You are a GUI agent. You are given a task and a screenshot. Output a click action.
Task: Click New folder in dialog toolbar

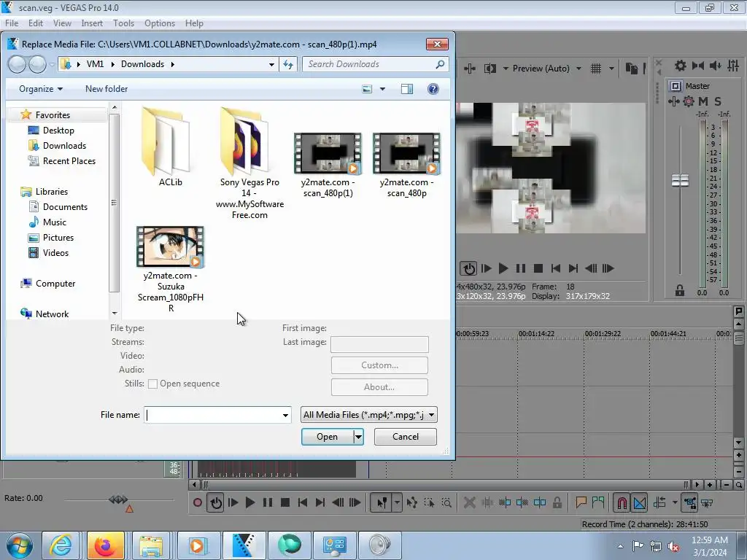(107, 89)
